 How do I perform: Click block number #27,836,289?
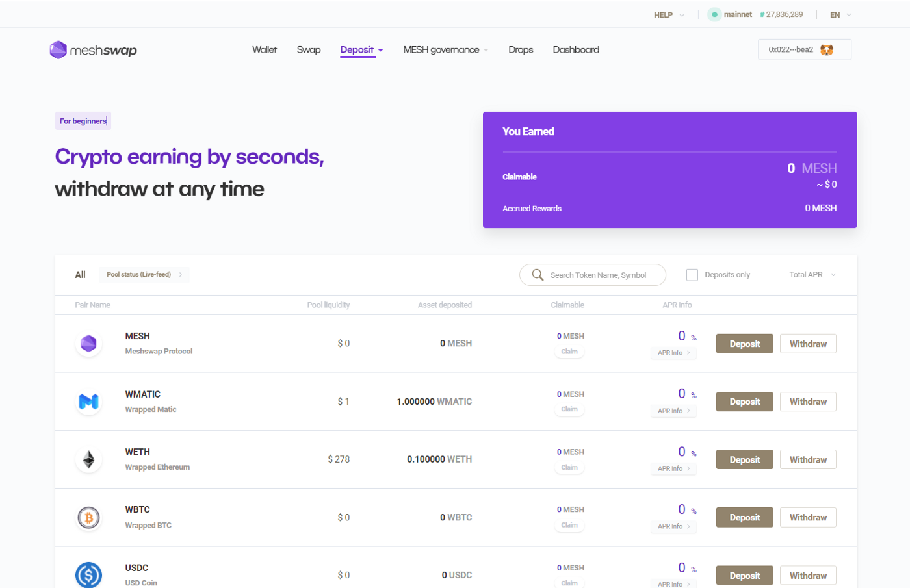coord(781,14)
